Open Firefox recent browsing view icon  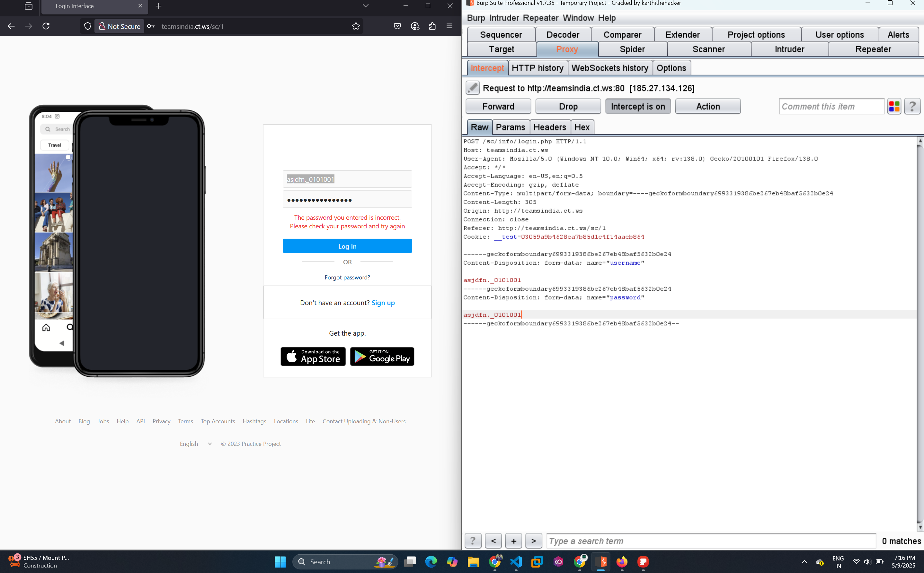28,6
